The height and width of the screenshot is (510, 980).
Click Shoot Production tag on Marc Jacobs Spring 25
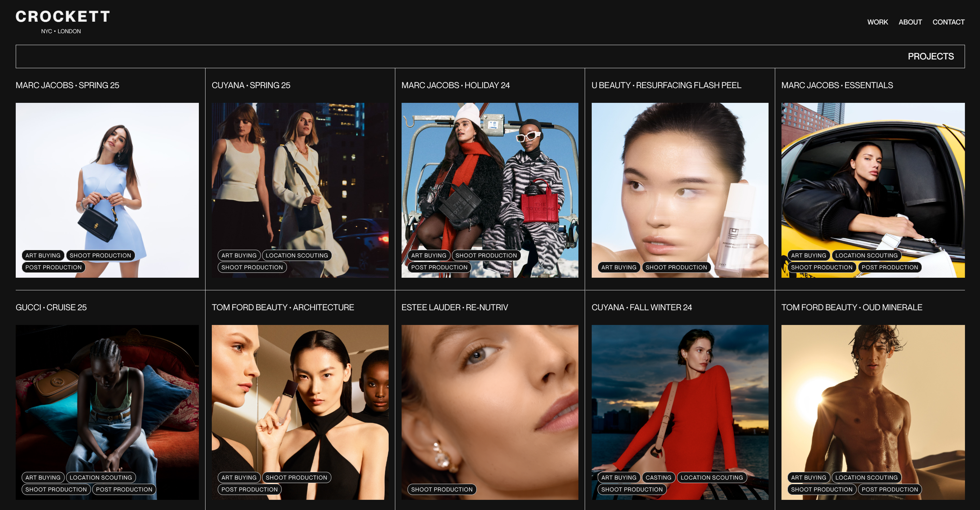[100, 256]
